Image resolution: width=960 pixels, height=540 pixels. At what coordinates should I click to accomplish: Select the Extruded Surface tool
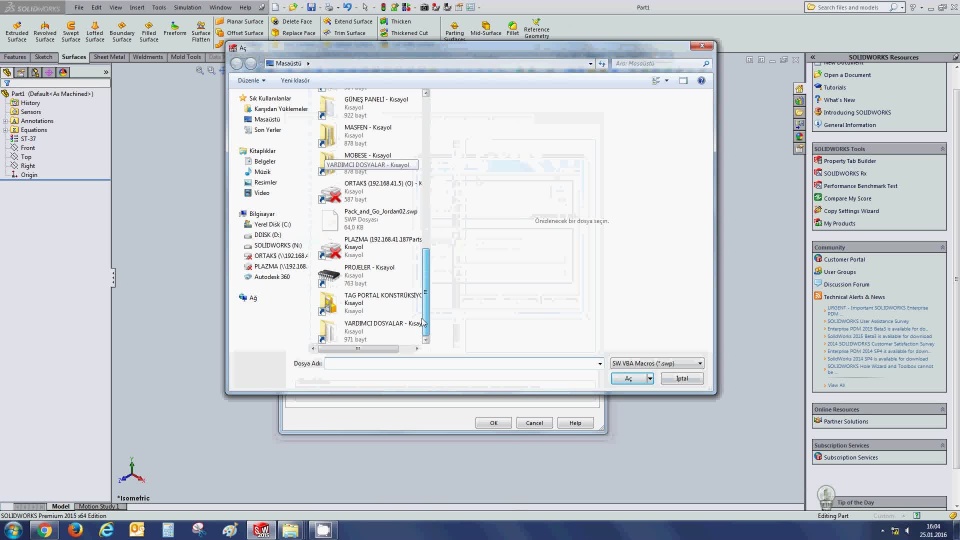pos(17,32)
